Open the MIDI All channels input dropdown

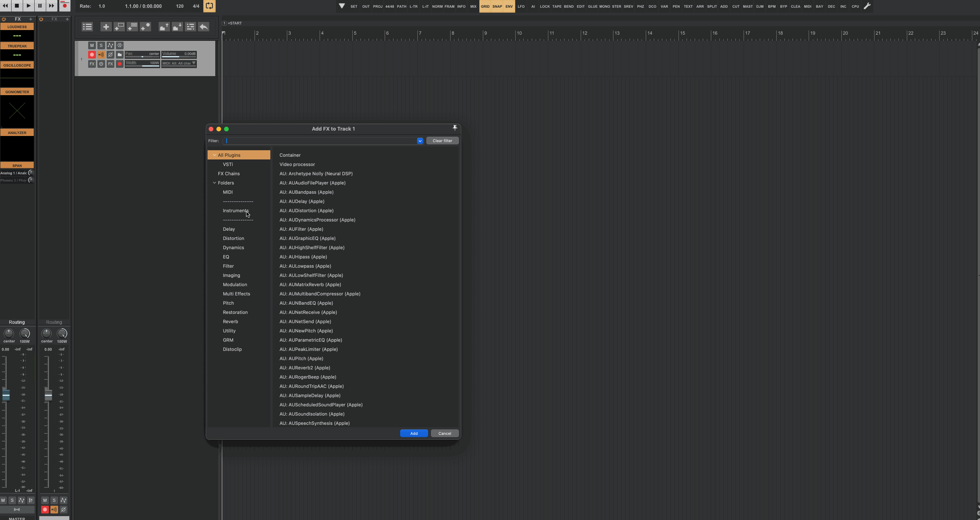tap(179, 64)
